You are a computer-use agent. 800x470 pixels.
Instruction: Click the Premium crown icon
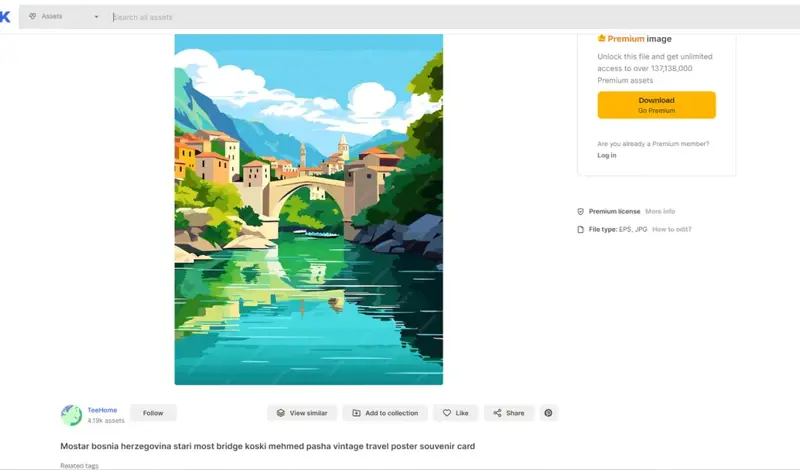(x=601, y=38)
